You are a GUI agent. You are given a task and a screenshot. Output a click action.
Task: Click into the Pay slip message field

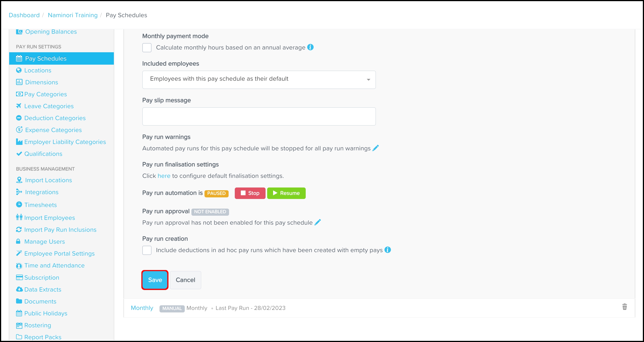(259, 116)
